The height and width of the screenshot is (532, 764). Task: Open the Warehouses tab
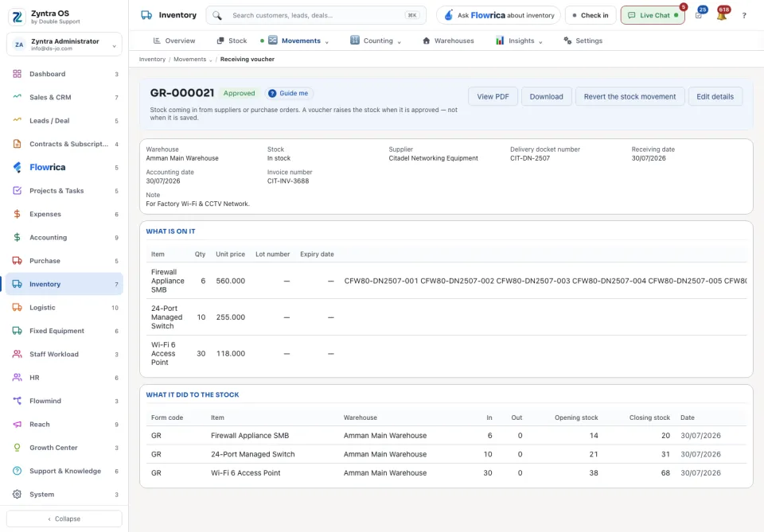(448, 41)
